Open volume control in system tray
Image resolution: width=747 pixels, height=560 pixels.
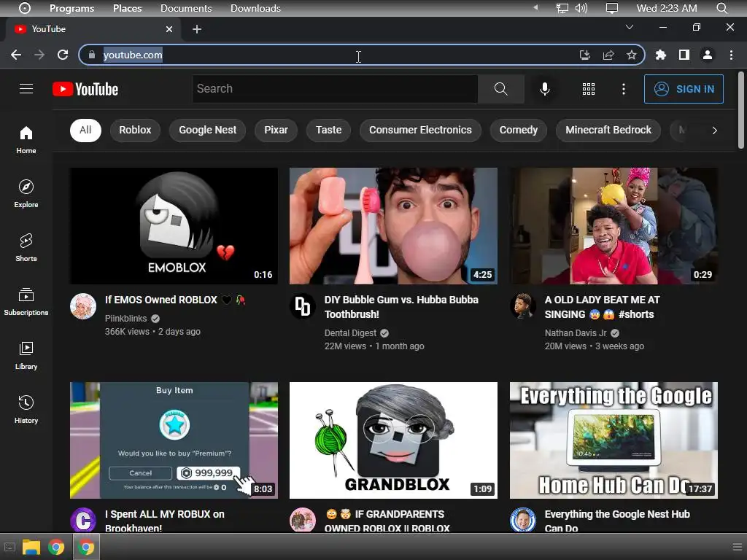point(581,8)
